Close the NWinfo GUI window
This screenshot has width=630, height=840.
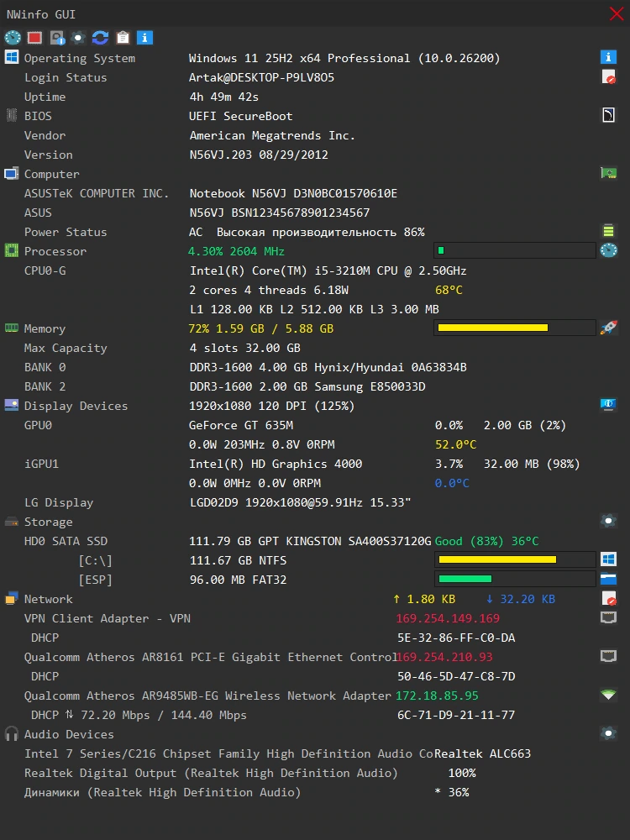(x=617, y=13)
